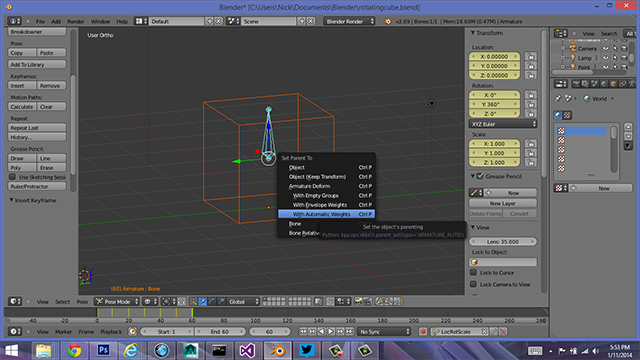Open the viewport shading dropdown
Image resolution: width=640 pixels, height=360 pixels.
pyautogui.click(x=150, y=302)
